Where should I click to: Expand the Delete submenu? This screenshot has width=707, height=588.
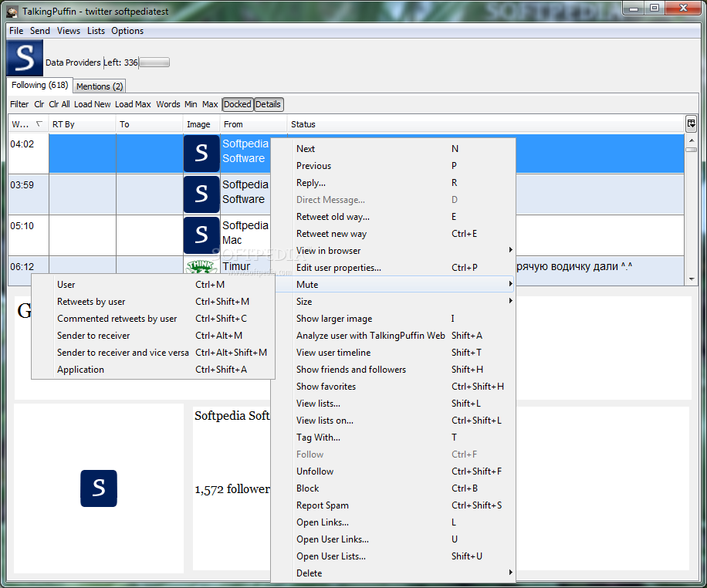click(x=393, y=573)
